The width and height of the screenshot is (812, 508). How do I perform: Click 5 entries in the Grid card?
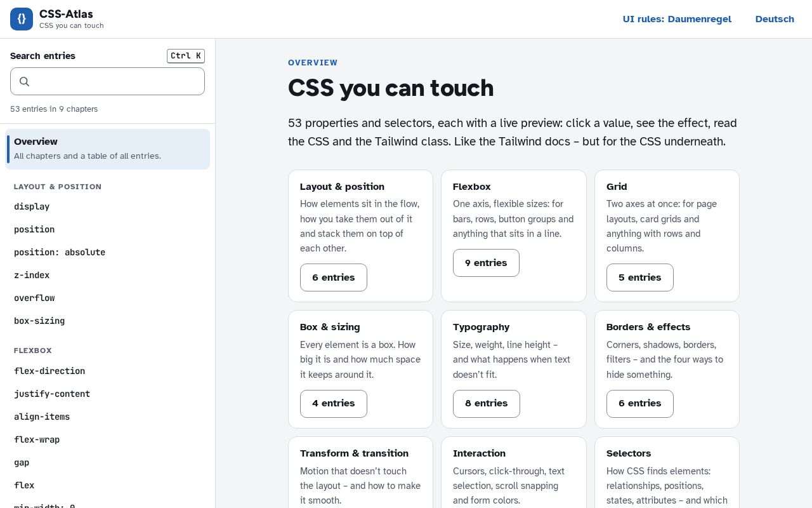[x=640, y=277]
